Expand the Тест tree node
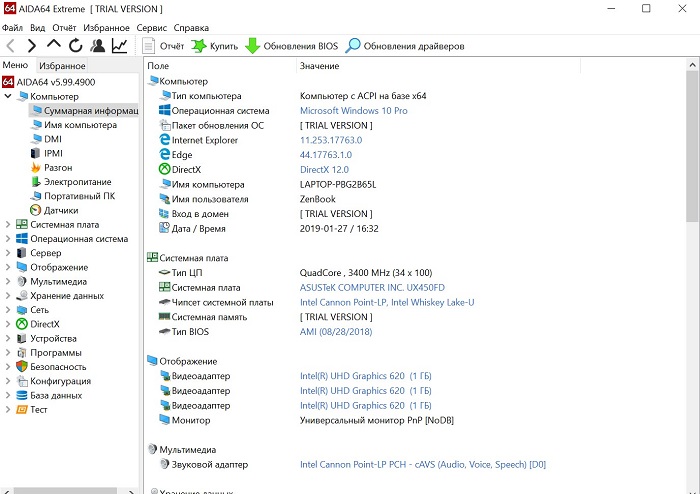The width and height of the screenshot is (700, 494). [x=8, y=409]
